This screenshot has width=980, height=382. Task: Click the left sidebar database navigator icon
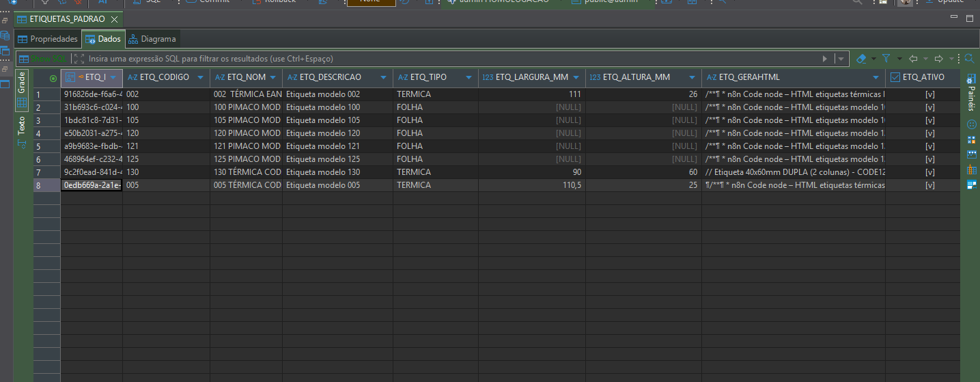point(5,36)
